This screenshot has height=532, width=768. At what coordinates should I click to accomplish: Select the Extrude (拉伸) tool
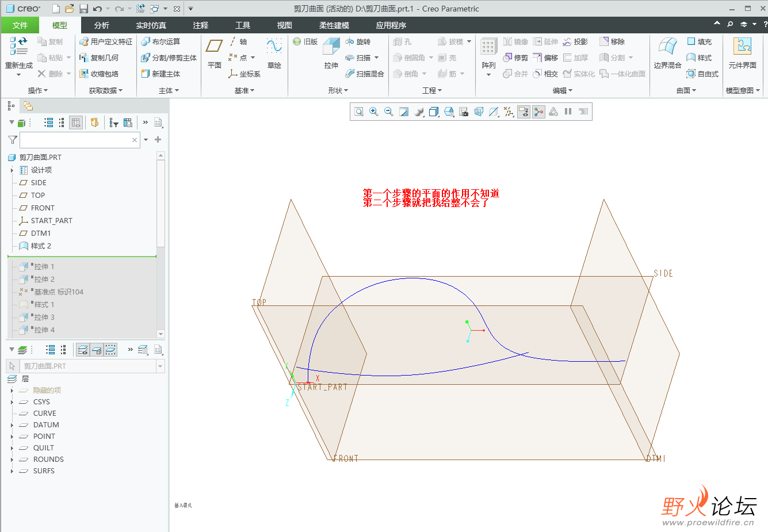click(x=331, y=53)
